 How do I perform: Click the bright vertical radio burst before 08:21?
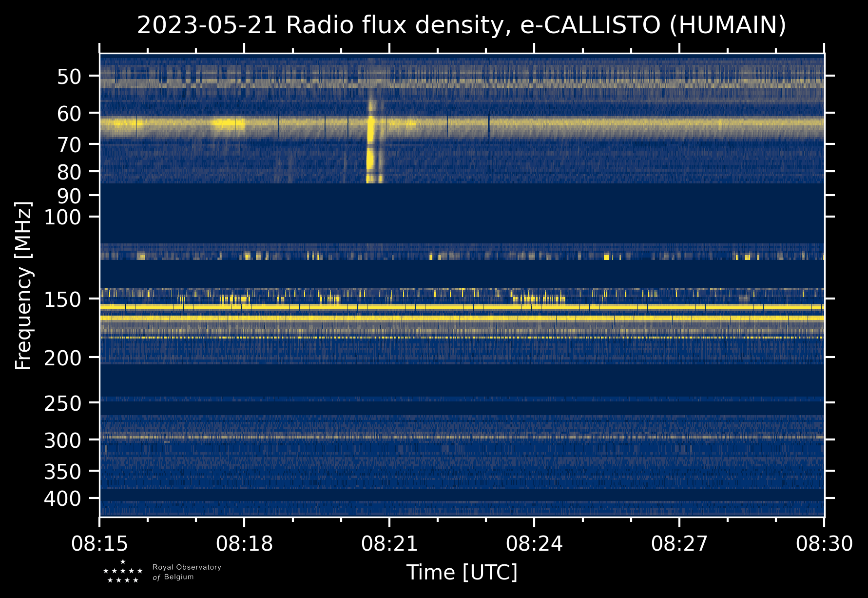tap(371, 141)
